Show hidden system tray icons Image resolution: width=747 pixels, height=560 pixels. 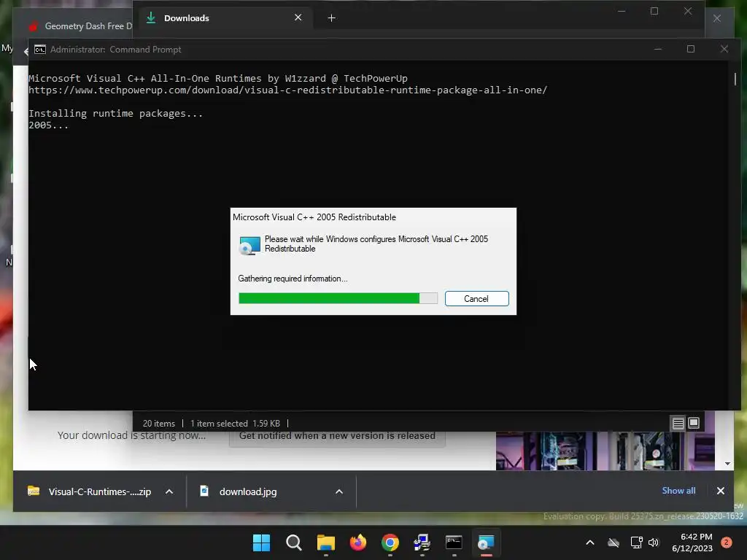[589, 542]
